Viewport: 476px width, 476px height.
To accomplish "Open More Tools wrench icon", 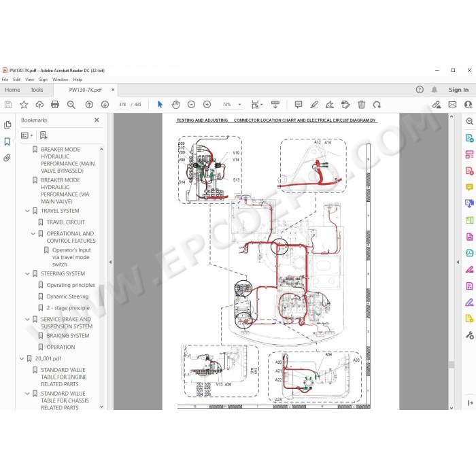I will (x=469, y=335).
